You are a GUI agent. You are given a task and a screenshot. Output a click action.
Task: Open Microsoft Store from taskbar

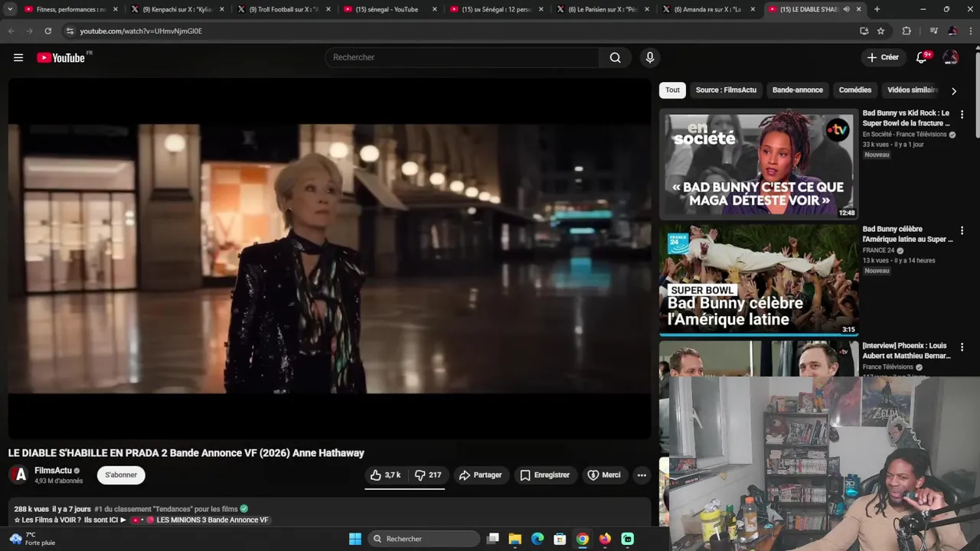point(560,539)
